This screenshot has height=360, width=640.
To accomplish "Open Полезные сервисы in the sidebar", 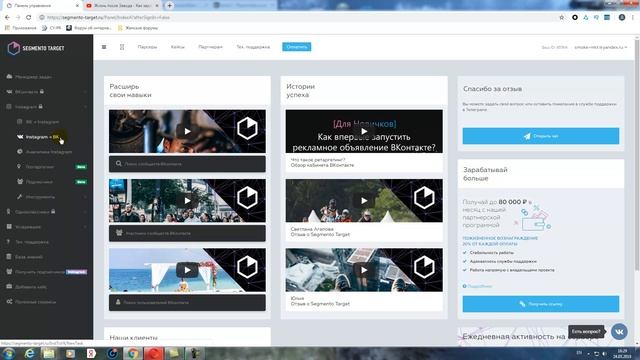I will point(35,302).
